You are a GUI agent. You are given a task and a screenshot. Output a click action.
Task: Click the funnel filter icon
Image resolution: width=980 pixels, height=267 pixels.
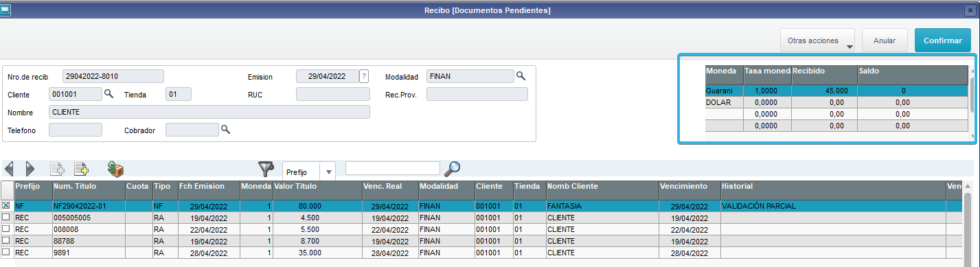pos(266,169)
